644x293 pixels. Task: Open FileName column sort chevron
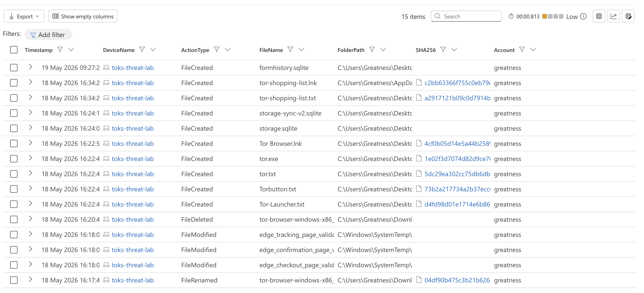301,50
